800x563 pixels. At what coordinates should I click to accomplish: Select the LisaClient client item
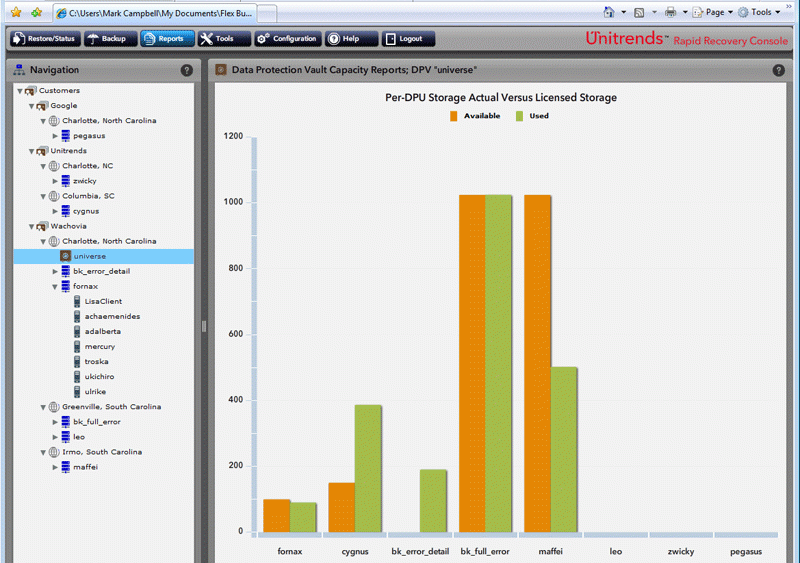coord(103,302)
